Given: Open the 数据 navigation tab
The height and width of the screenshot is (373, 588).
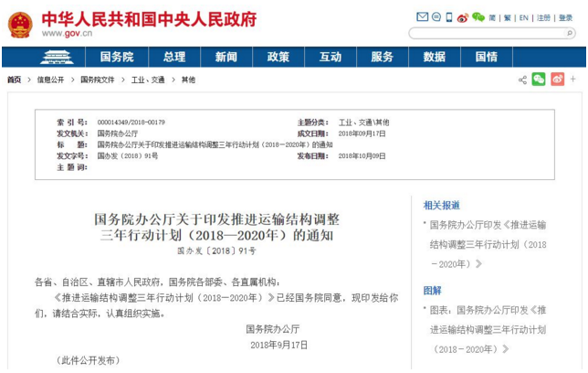Looking at the screenshot, I should (435, 57).
